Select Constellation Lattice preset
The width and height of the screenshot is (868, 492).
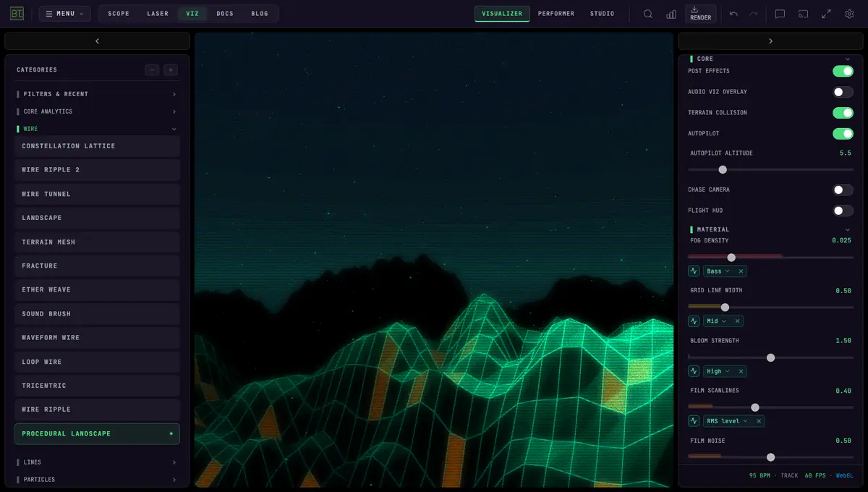[97, 146]
